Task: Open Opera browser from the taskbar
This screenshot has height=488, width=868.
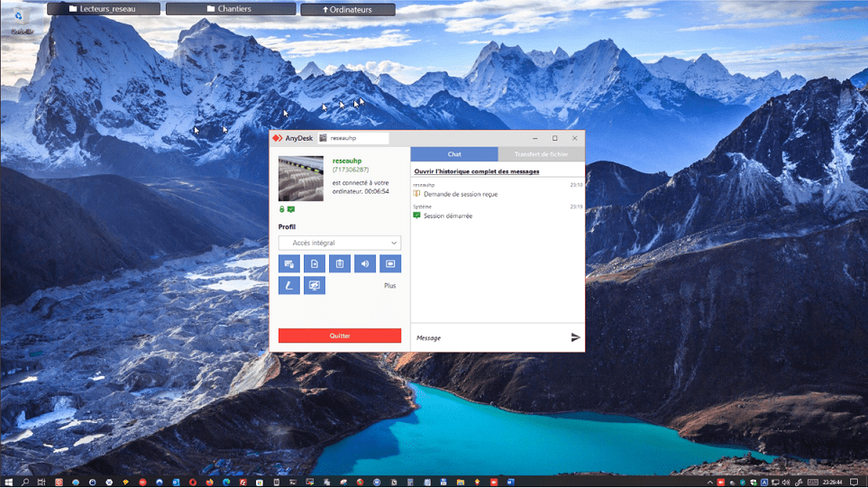Action: pyautogui.click(x=193, y=482)
